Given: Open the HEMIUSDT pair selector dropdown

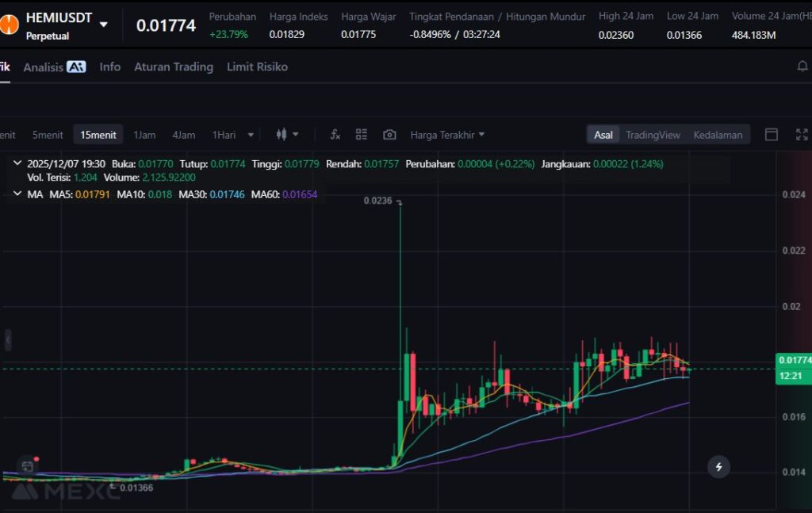Looking at the screenshot, I should pos(104,25).
